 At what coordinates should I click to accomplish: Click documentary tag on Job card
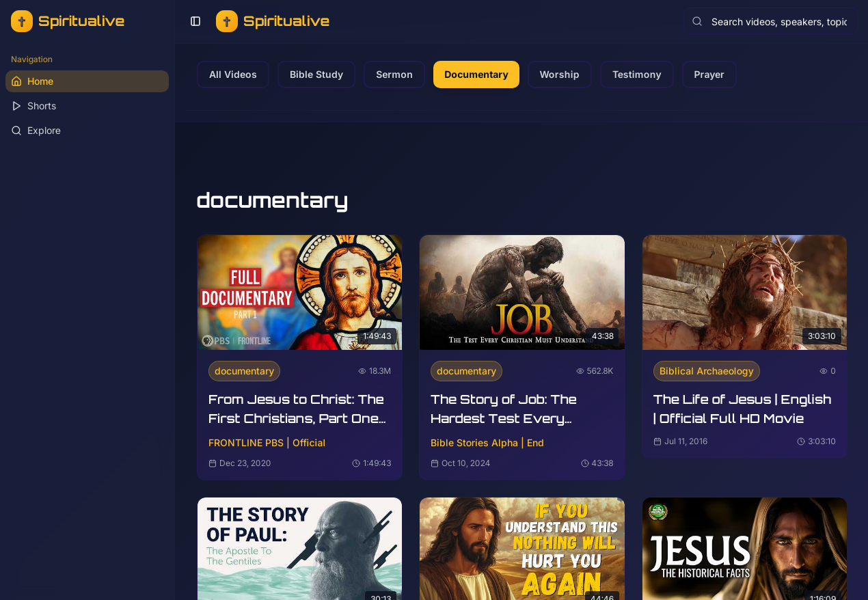point(466,371)
